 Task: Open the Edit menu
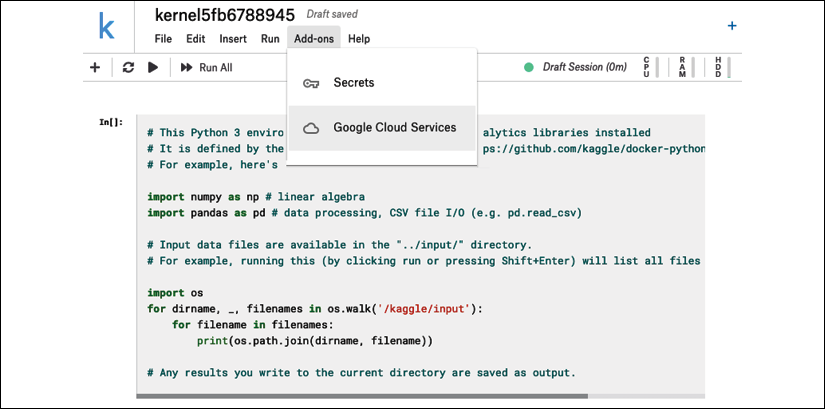coord(196,39)
